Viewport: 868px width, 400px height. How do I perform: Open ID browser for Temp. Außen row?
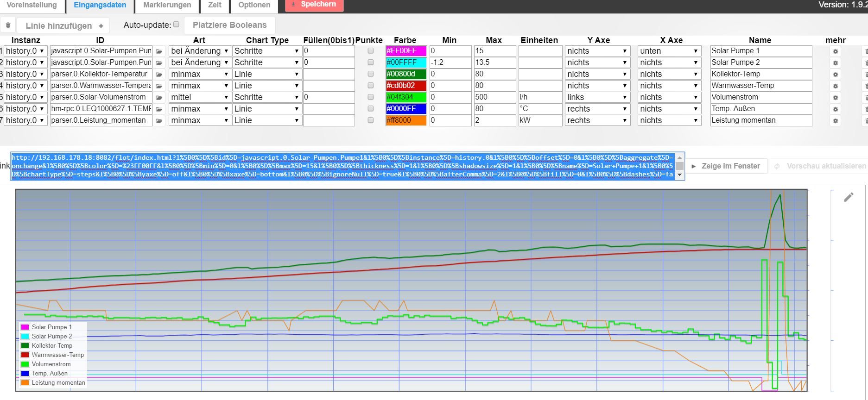pyautogui.click(x=159, y=109)
